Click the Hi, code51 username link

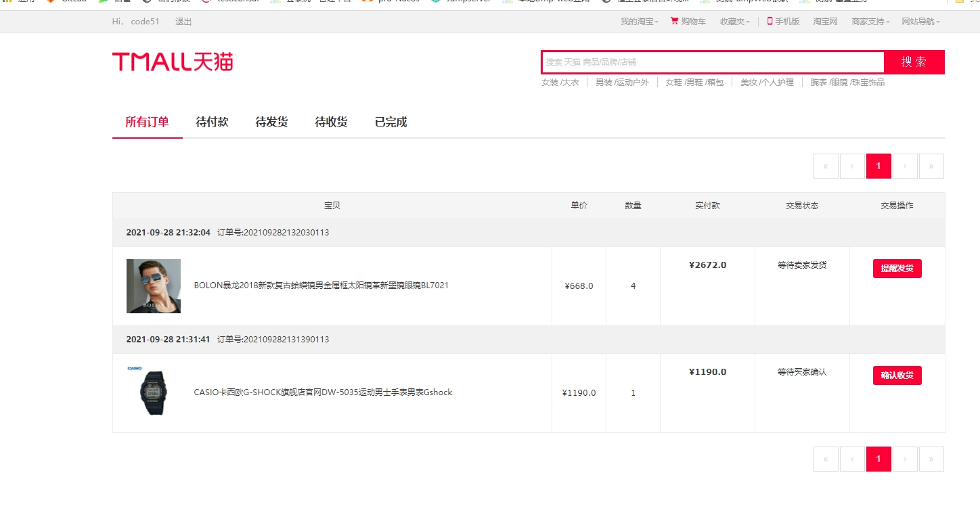pyautogui.click(x=136, y=22)
